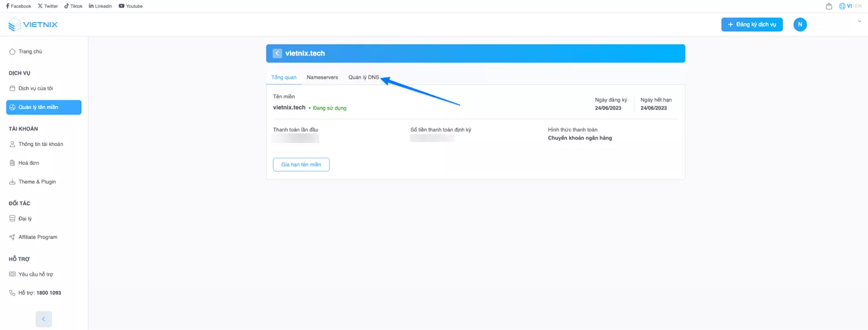Switch language to EN

click(858, 7)
